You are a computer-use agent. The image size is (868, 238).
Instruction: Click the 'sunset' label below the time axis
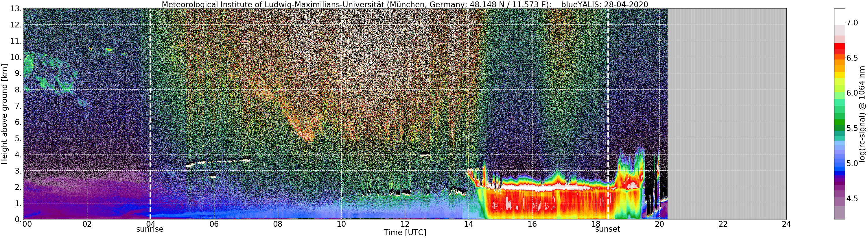607,229
